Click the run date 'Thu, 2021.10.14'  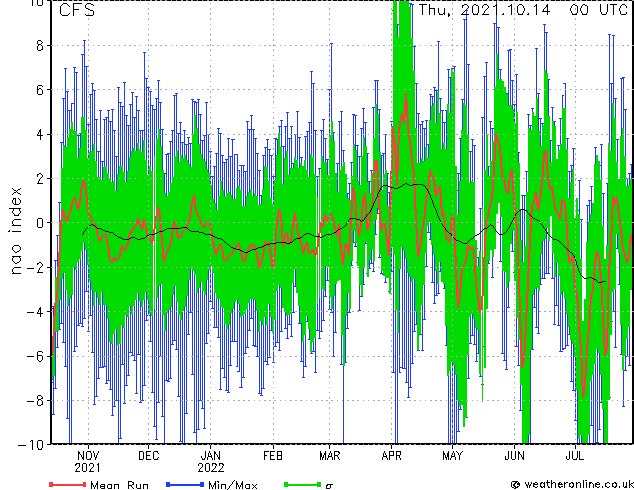pyautogui.click(x=484, y=10)
